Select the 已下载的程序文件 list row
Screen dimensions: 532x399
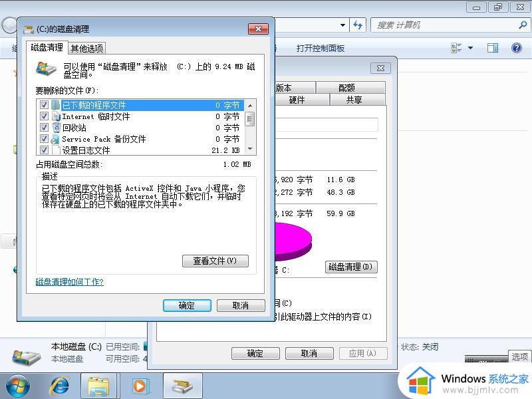point(142,105)
